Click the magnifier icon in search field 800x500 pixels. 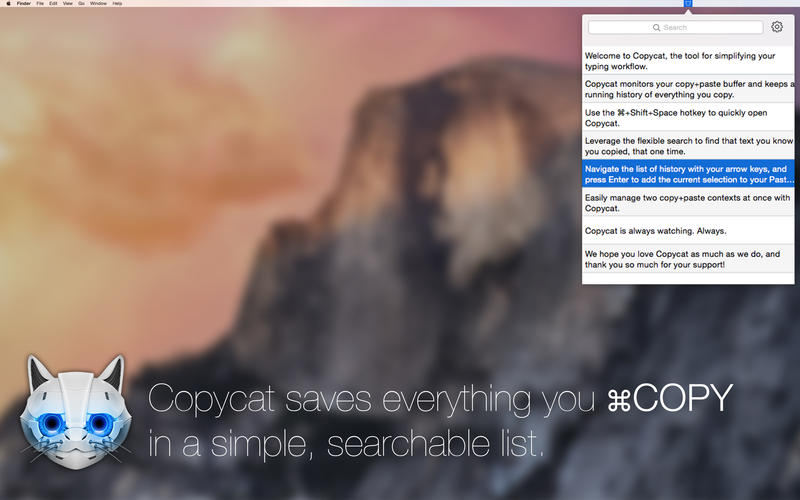click(x=657, y=28)
